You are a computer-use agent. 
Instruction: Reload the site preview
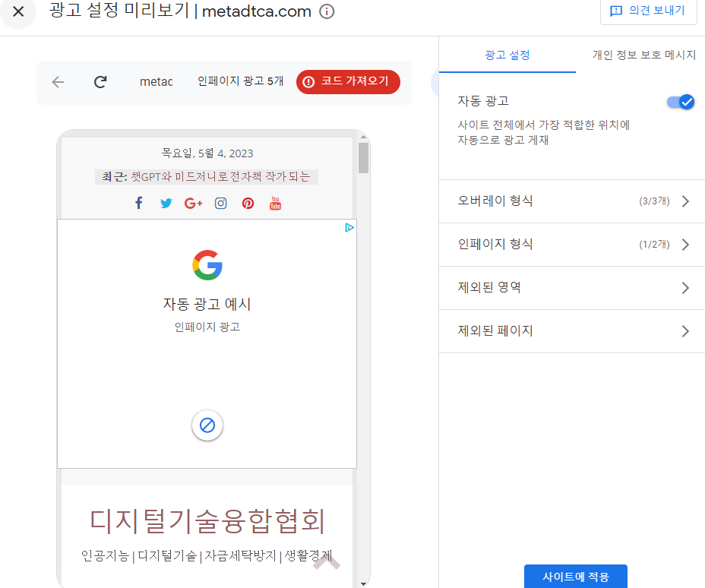click(x=100, y=82)
